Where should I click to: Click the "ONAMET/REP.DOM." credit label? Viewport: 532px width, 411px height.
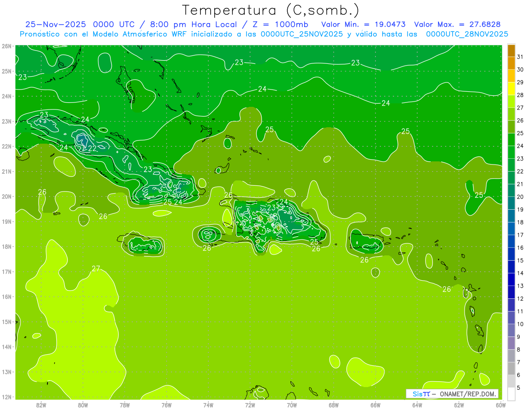pos(468,394)
